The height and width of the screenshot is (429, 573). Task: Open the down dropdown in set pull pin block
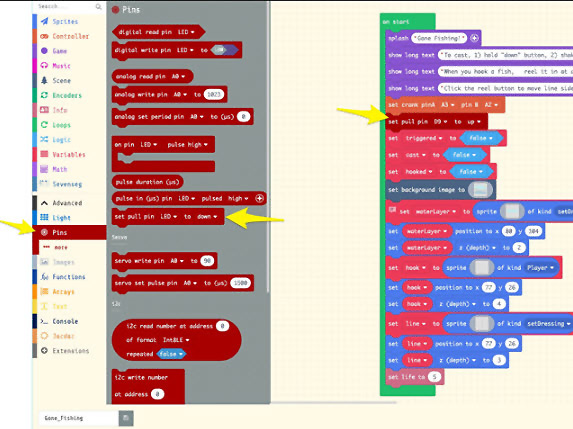pos(207,217)
